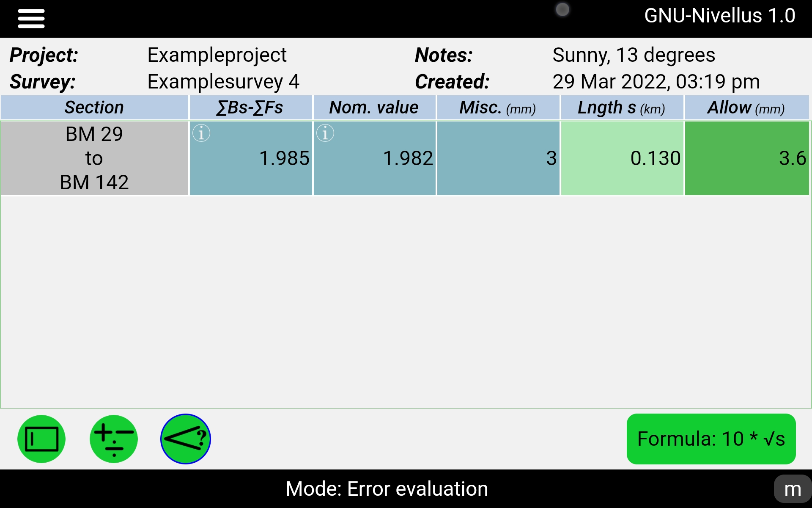Click the camera indicator icon top center

click(562, 9)
